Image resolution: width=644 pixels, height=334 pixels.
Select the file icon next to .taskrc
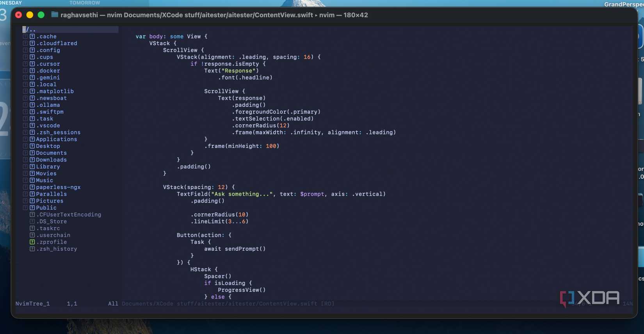tap(32, 228)
